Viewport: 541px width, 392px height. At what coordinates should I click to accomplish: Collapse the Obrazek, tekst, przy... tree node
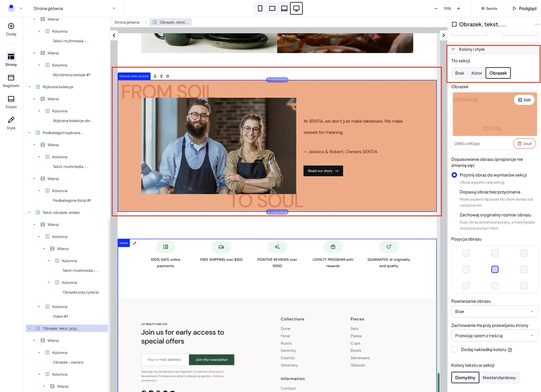29,329
